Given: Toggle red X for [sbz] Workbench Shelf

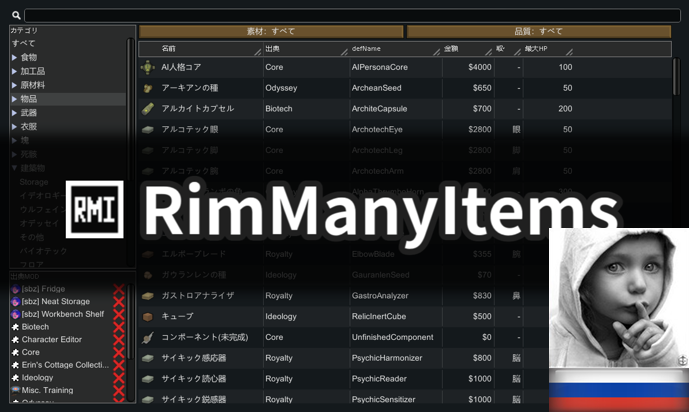Looking at the screenshot, I should [119, 314].
